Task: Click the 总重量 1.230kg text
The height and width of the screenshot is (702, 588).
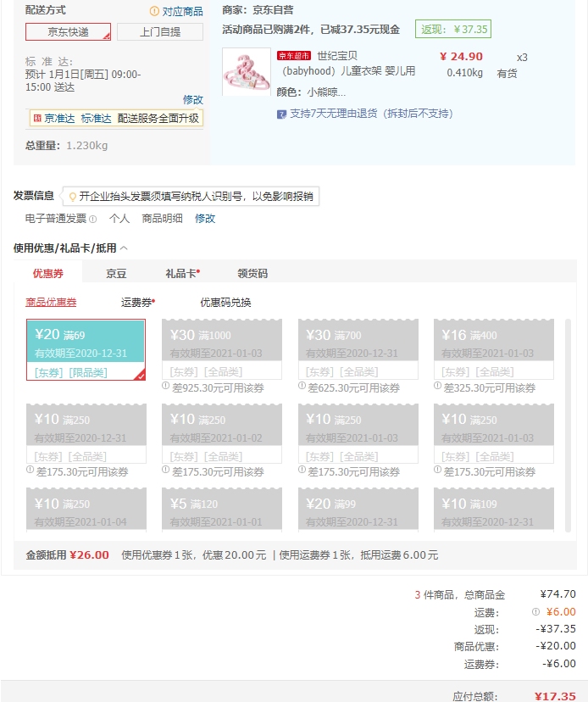Action: [66, 146]
